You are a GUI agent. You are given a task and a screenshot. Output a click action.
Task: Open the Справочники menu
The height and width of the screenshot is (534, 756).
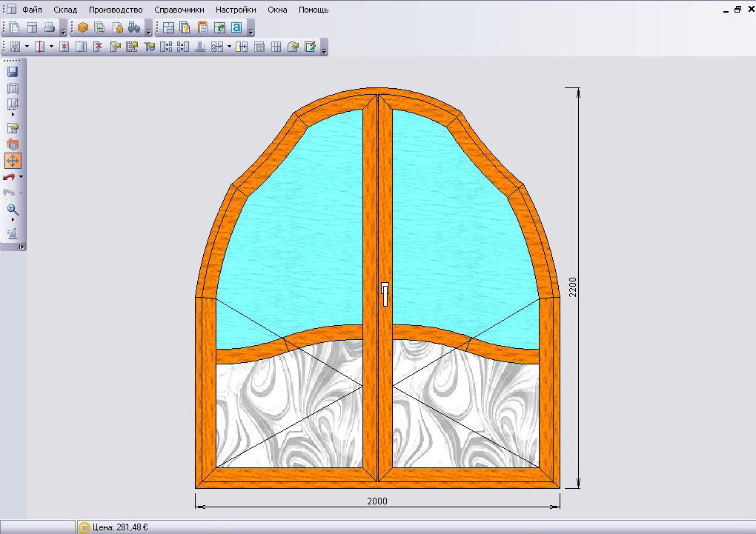[x=179, y=10]
